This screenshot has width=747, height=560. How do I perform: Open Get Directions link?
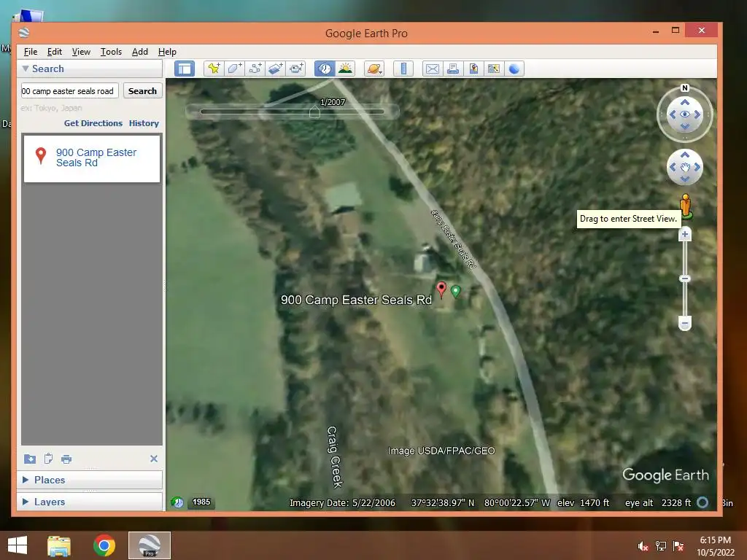pos(93,123)
